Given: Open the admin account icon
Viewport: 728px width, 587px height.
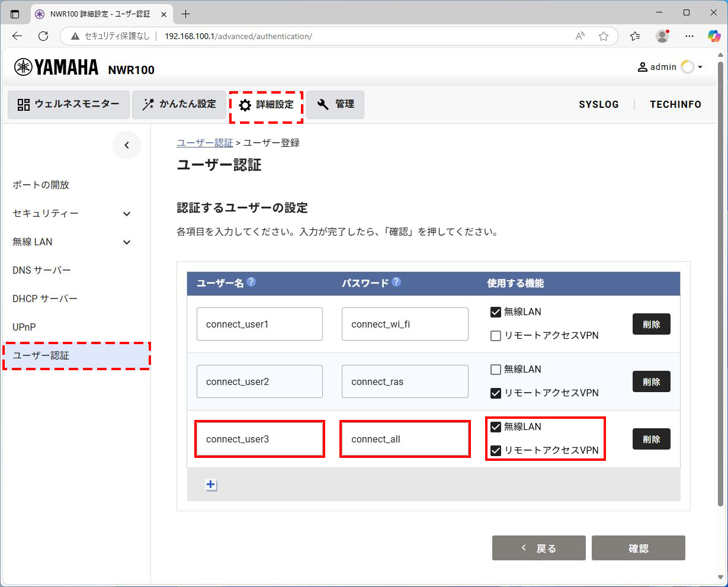Looking at the screenshot, I should pos(642,67).
